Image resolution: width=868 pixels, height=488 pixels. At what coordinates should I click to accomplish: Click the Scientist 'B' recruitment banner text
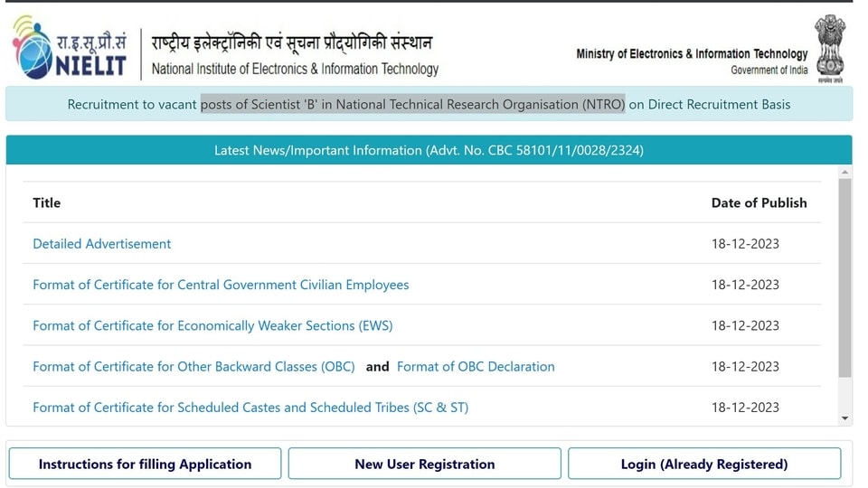429,104
